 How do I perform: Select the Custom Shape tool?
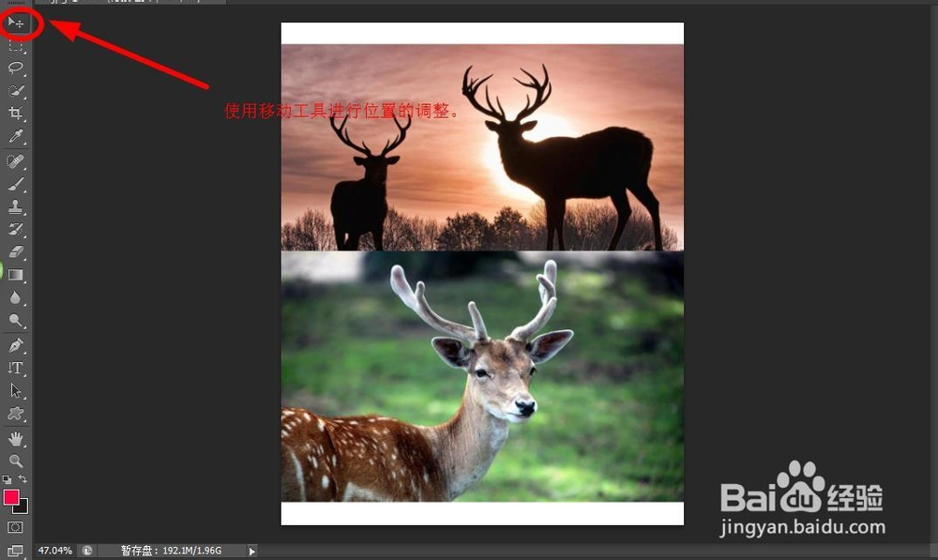click(x=16, y=414)
